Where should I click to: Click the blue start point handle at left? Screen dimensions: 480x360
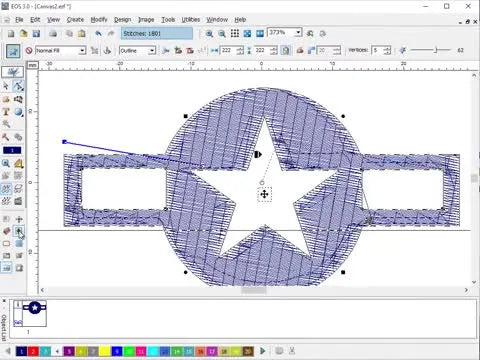(x=65, y=142)
